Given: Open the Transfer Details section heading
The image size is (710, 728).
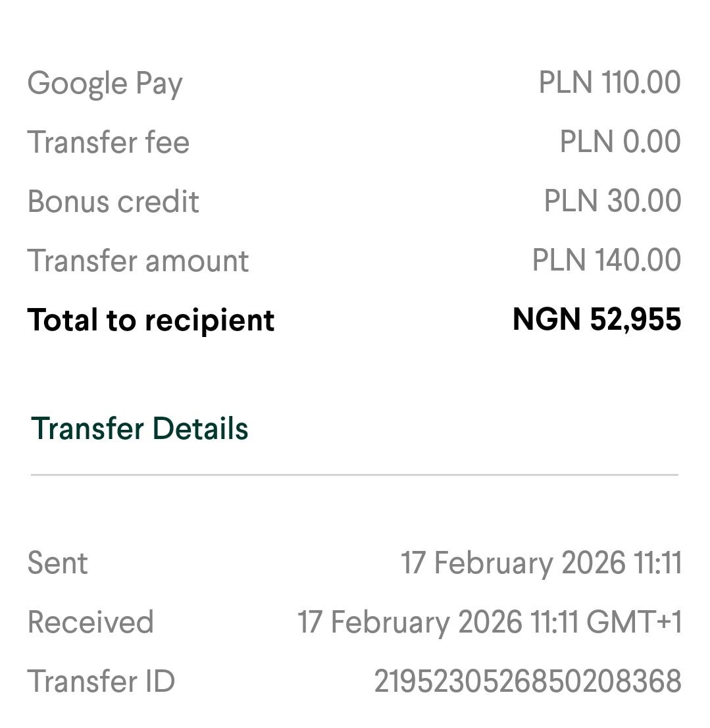Looking at the screenshot, I should 139,429.
